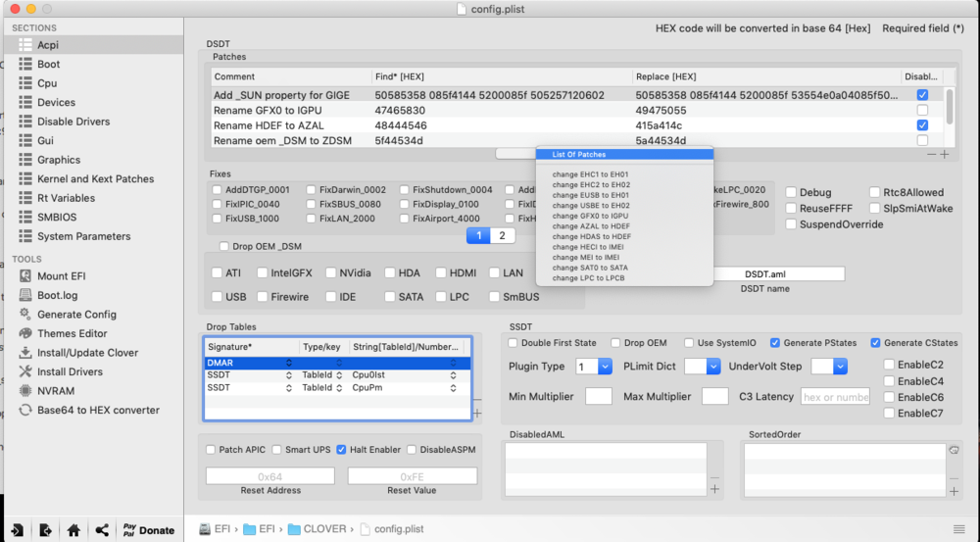The image size is (980, 542).
Task: Switch to Fixes page 2
Action: click(x=502, y=235)
